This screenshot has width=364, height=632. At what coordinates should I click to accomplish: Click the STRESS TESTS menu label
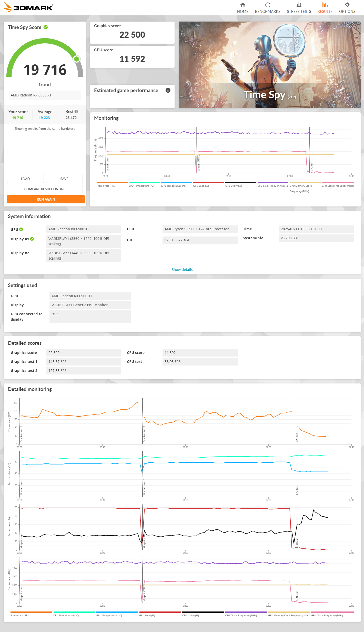tap(299, 12)
